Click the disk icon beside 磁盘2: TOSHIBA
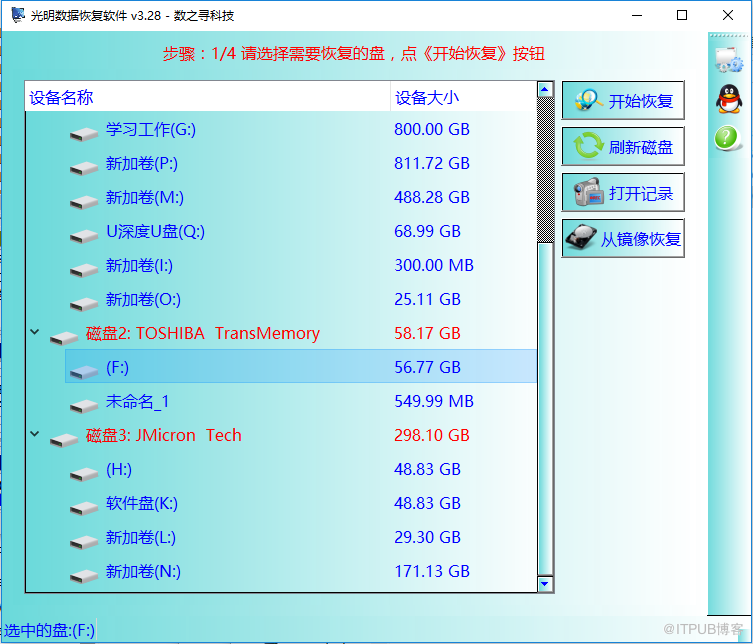Screen dimensions: 753x644 (x=64, y=338)
